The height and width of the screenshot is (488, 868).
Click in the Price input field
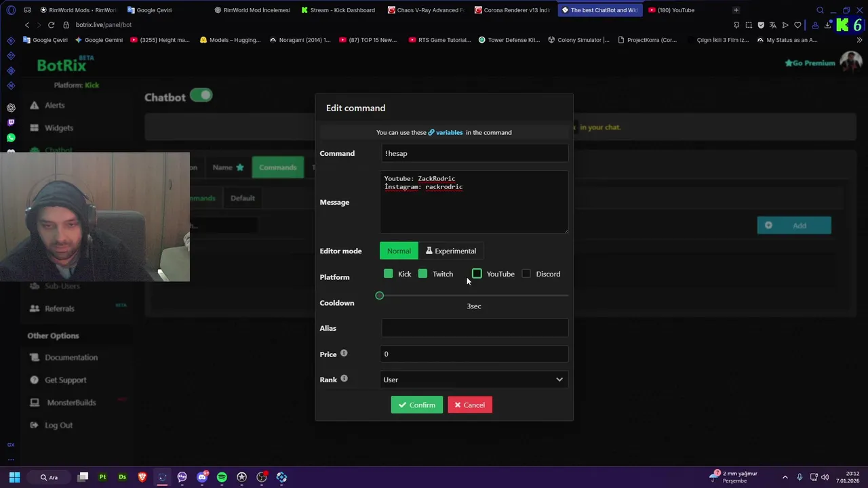tap(474, 354)
